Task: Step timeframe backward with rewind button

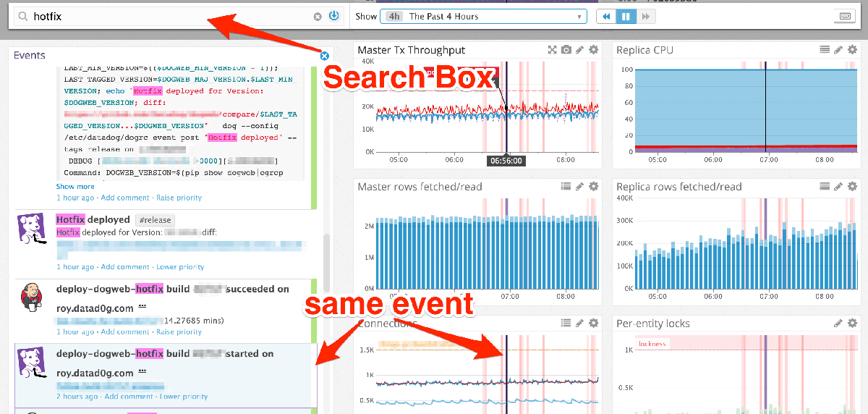Action: pyautogui.click(x=606, y=16)
